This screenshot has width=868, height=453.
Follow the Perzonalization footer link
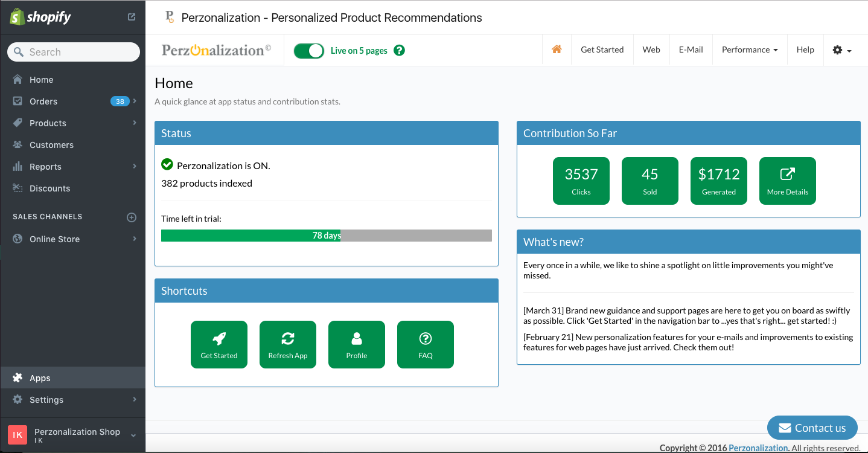pyautogui.click(x=758, y=448)
